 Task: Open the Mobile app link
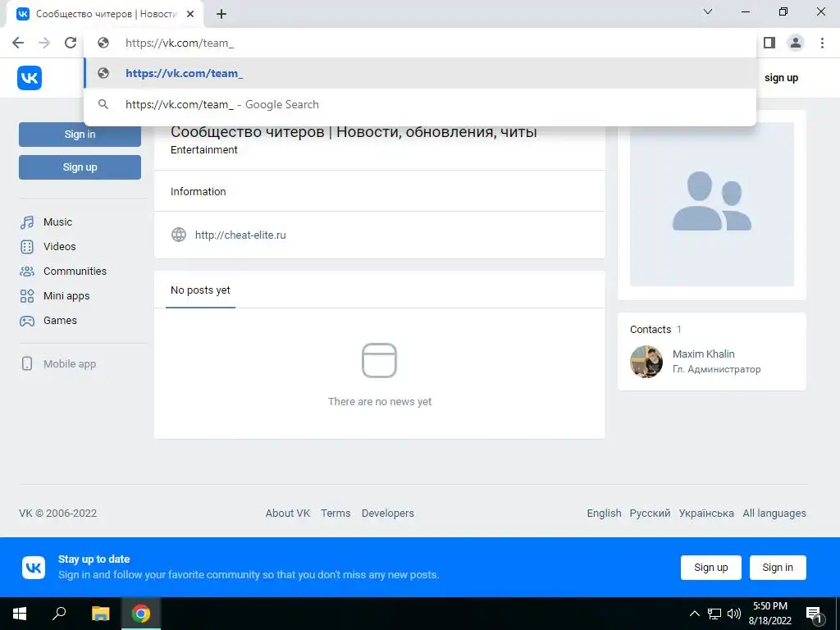pyautogui.click(x=70, y=363)
